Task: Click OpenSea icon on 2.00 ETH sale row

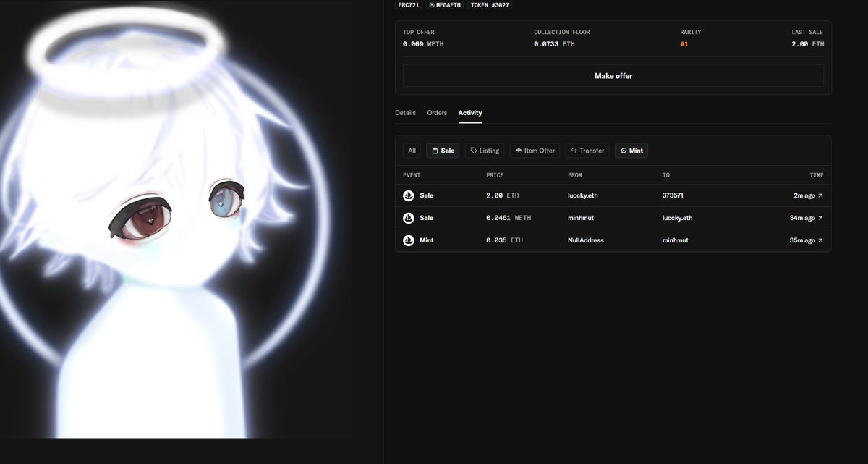Action: click(x=409, y=195)
